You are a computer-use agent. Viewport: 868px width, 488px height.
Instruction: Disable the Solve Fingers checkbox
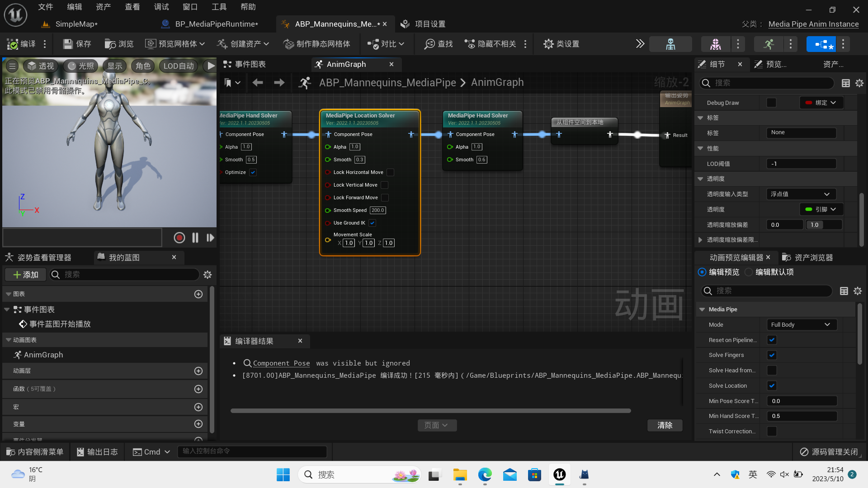point(772,355)
